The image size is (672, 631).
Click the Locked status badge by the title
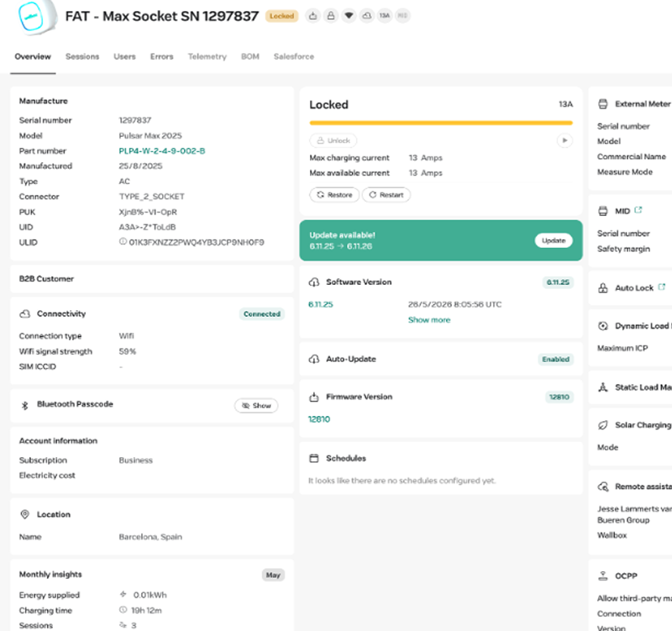pyautogui.click(x=281, y=16)
